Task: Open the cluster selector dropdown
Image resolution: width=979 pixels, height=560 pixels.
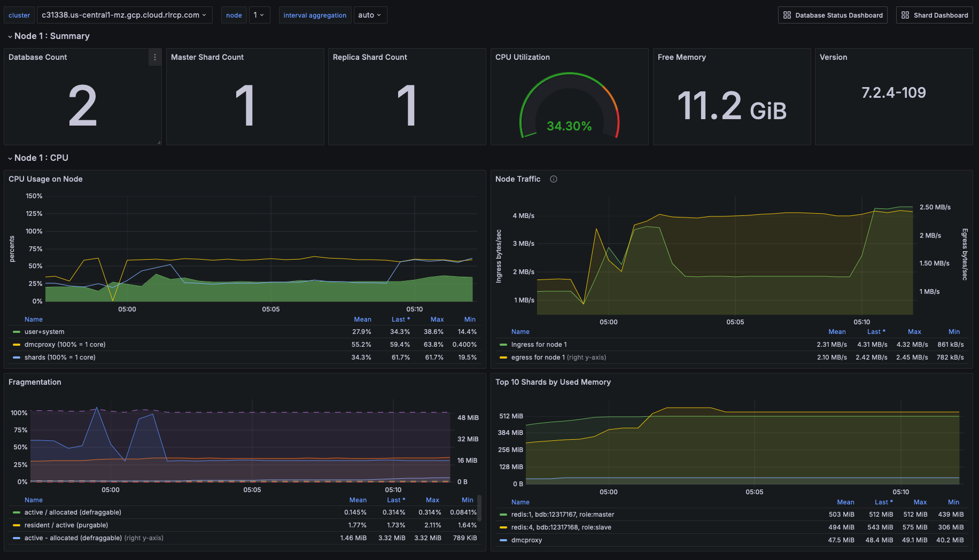Action: click(125, 15)
